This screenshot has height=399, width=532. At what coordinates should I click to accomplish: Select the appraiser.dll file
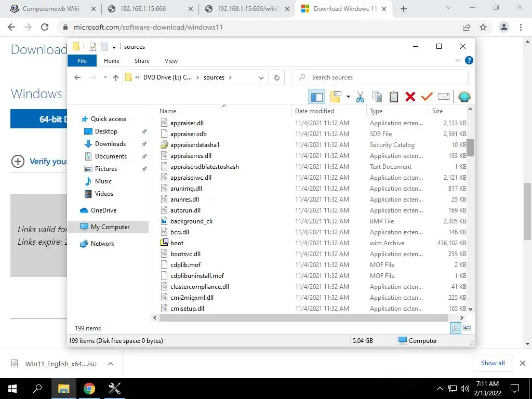pos(187,123)
